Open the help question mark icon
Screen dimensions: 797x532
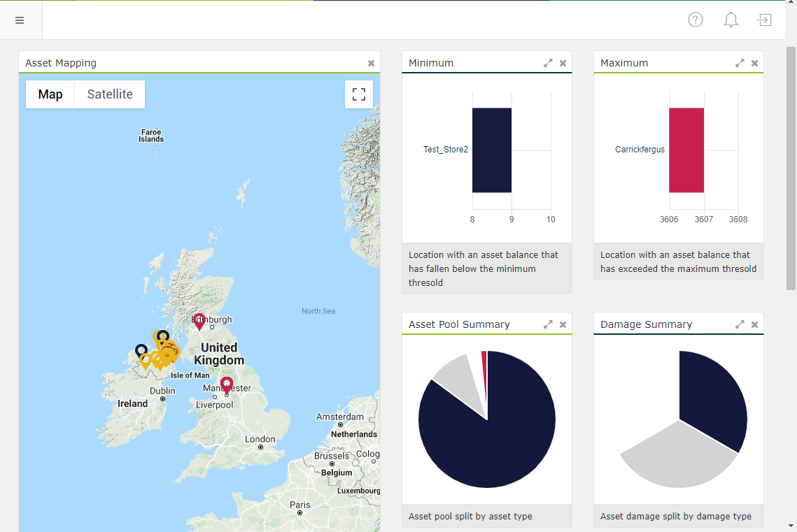(695, 20)
